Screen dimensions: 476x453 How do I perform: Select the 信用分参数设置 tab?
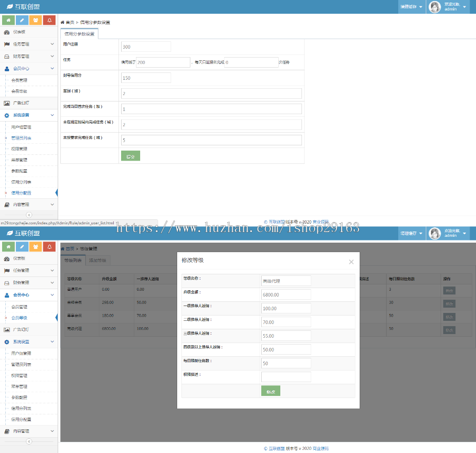[79, 34]
